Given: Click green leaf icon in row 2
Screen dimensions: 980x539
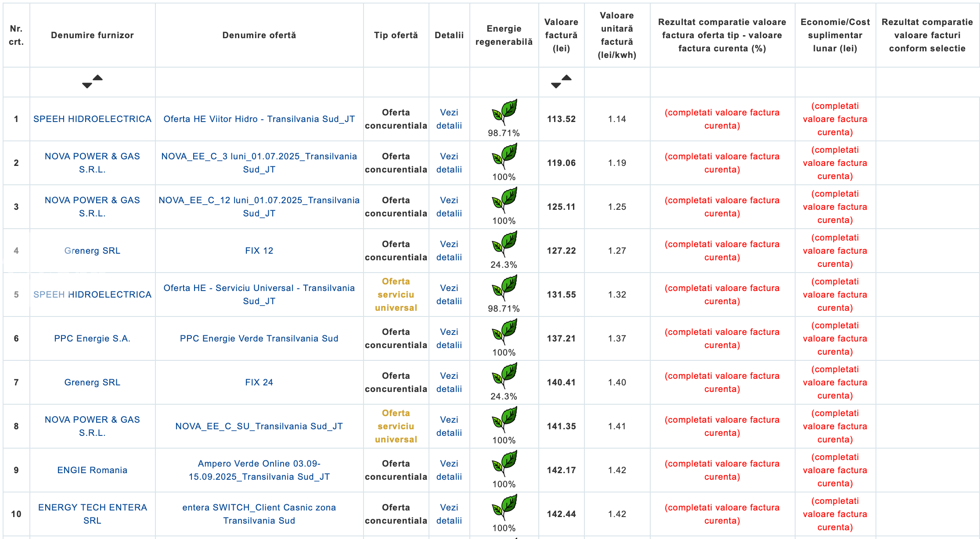Looking at the screenshot, I should [504, 156].
